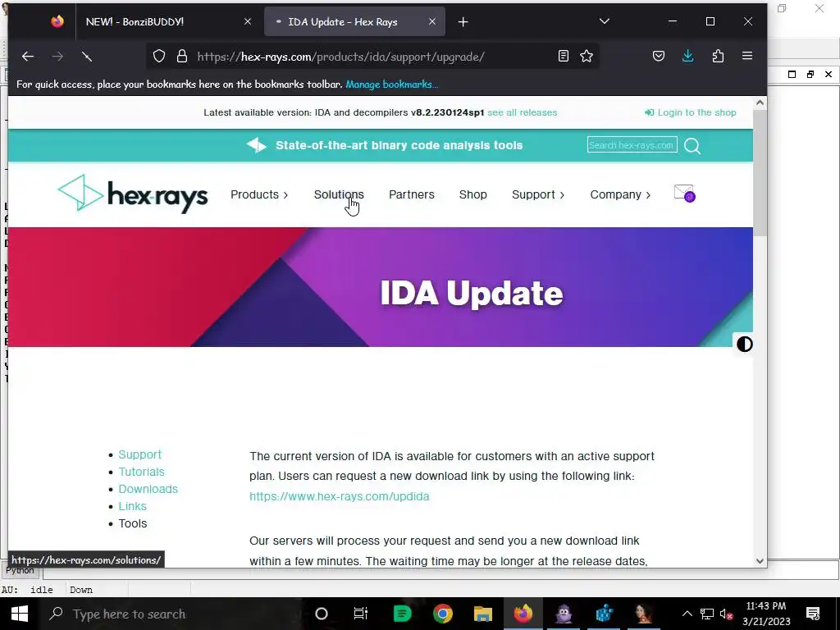Click the hex-rays logo

132,194
